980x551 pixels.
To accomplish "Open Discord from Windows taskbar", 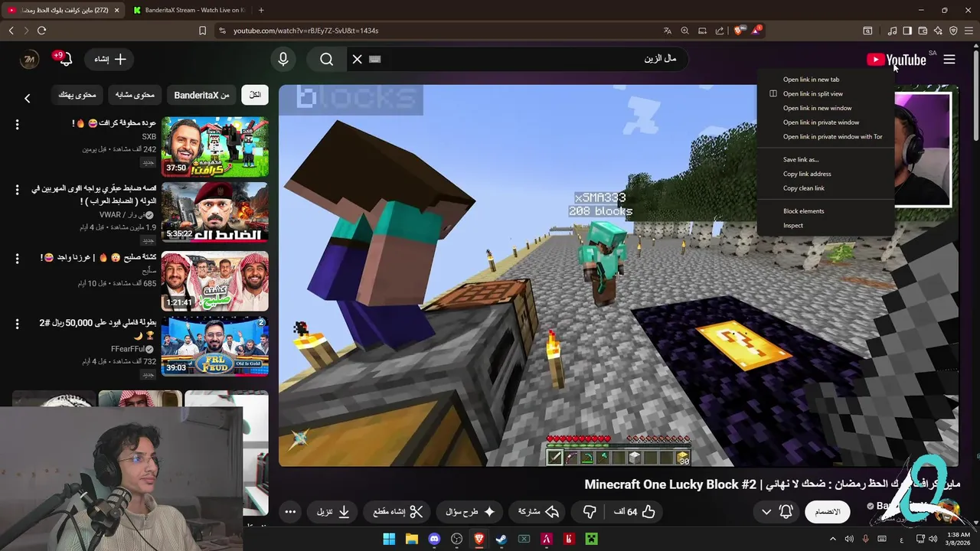I will pos(434,539).
